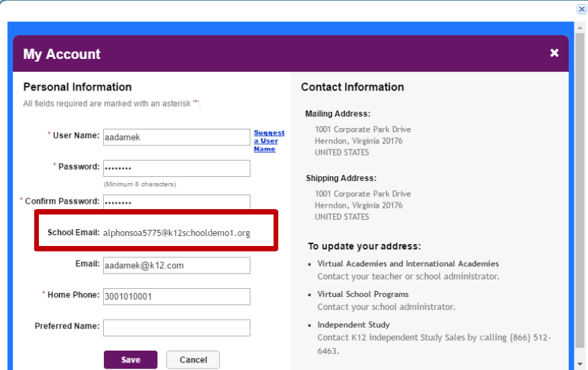Click the Independent Study bullet
The width and height of the screenshot is (588, 370).
353,324
